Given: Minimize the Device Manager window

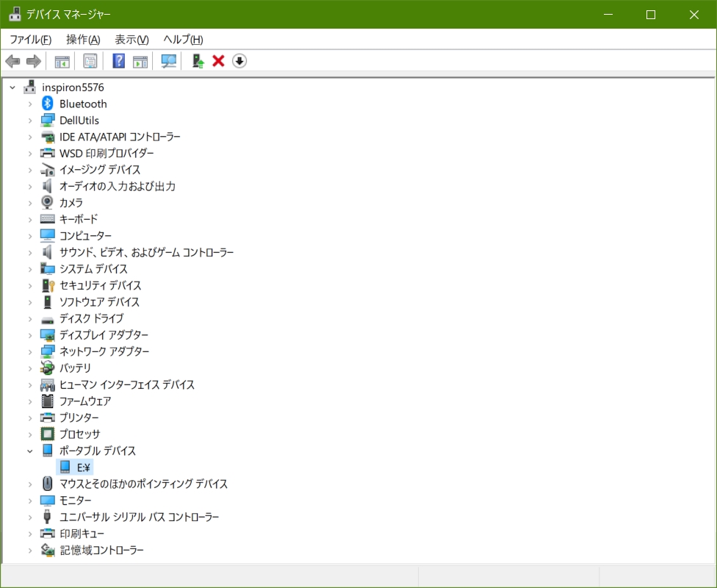Looking at the screenshot, I should (608, 14).
